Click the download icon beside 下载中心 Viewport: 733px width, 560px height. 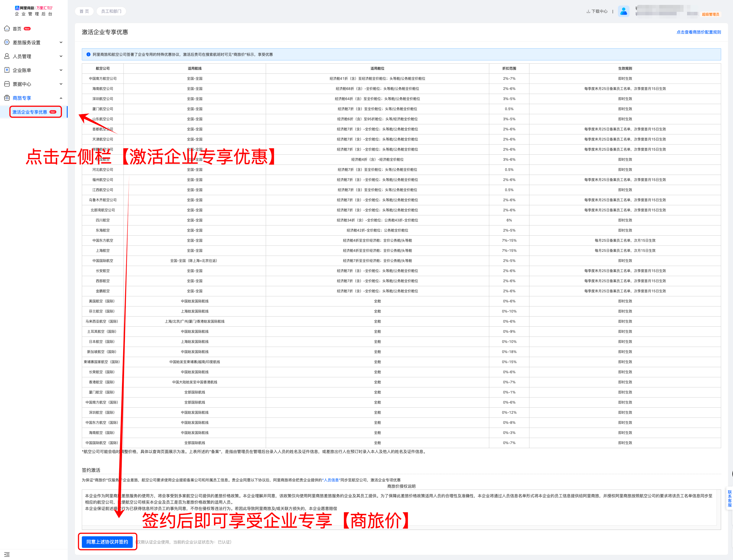(x=588, y=11)
